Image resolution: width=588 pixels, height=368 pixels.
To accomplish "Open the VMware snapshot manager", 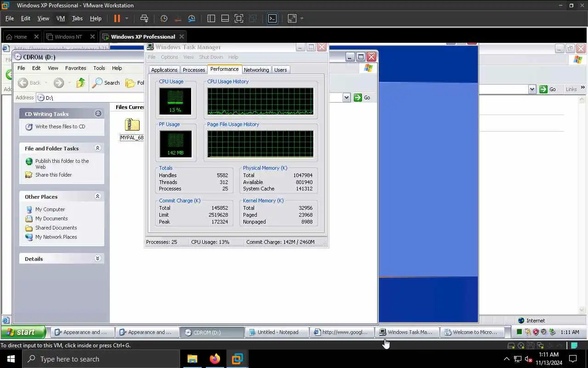I will pos(192,18).
